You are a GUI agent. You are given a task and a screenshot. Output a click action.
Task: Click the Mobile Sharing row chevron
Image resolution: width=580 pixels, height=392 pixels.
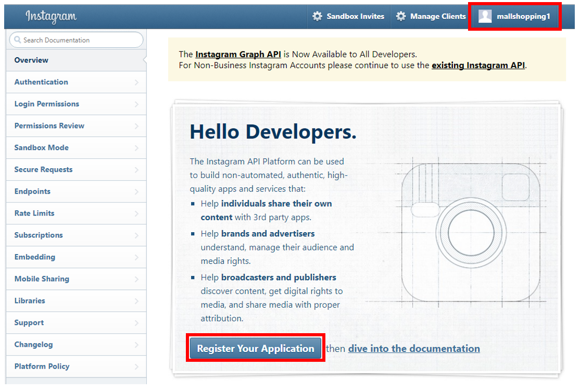click(x=136, y=279)
